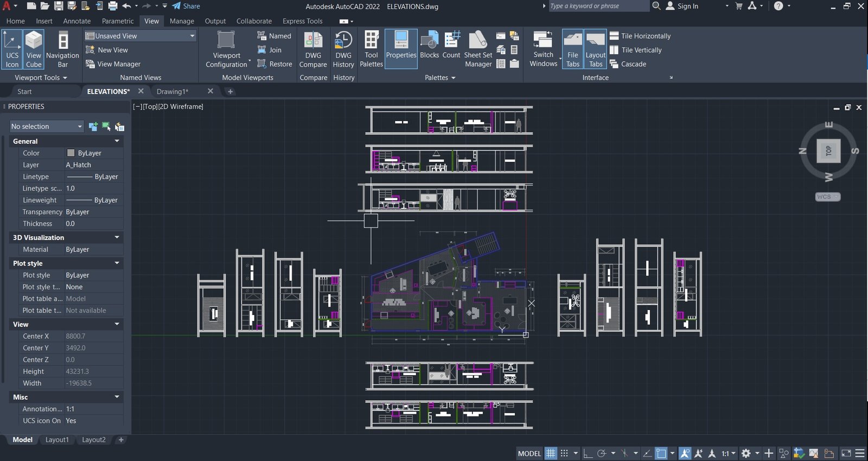The image size is (868, 461).
Task: Click the ByLayer Color swatch
Action: pos(71,153)
